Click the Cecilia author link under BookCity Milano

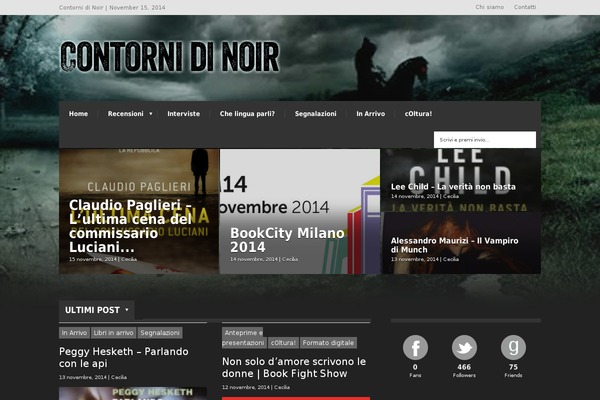(x=290, y=259)
